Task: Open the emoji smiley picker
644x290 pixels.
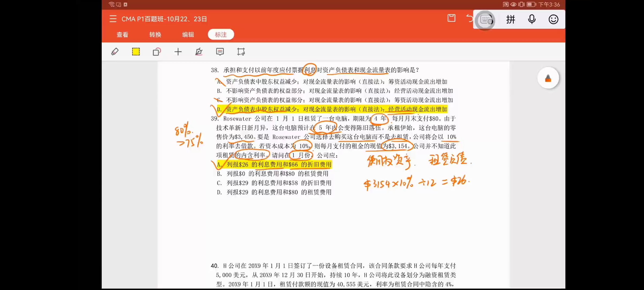Action: [553, 20]
